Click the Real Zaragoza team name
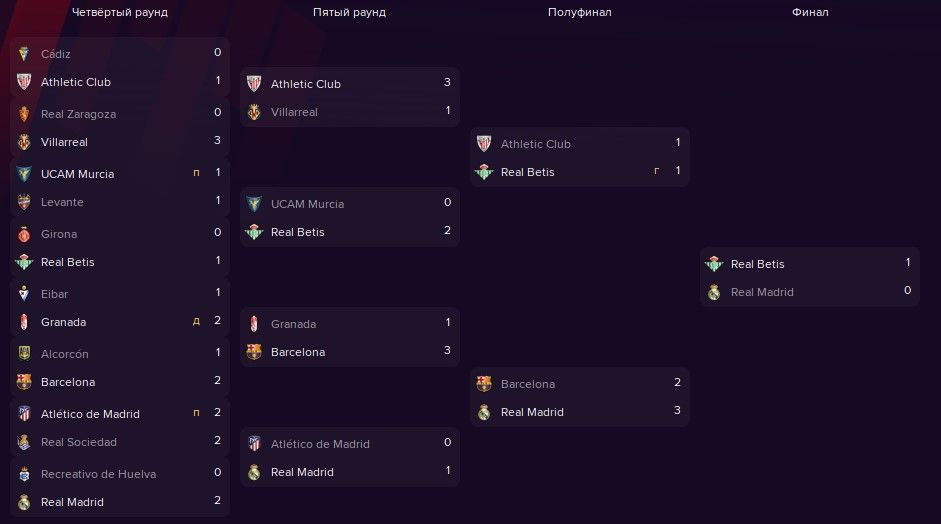 pyautogui.click(x=78, y=114)
